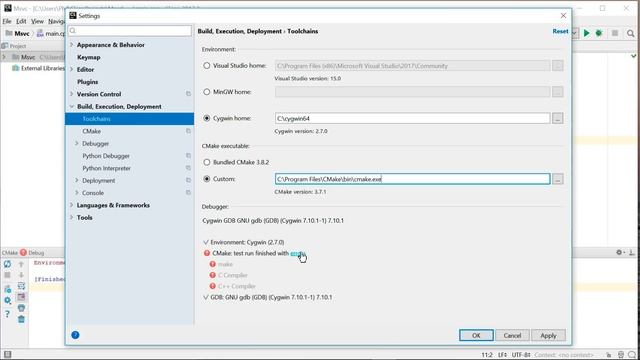This screenshot has height=360, width=640.
Task: Select Custom CMake executable radio
Action: (207, 179)
